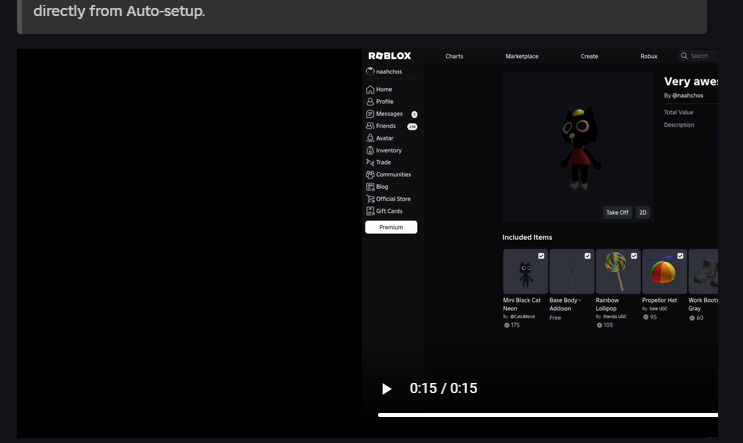
Task: Click the 0:15 / 0:15 timestamp
Action: click(x=444, y=389)
